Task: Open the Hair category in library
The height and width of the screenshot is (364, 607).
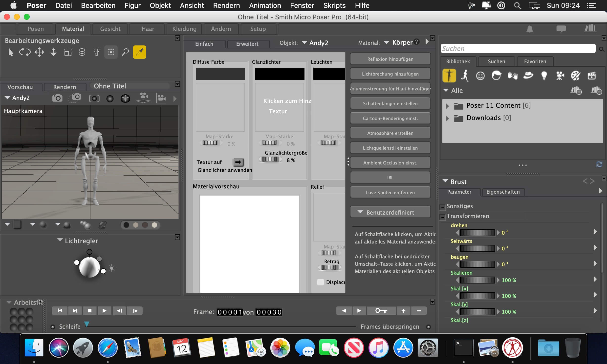Action: 496,76
